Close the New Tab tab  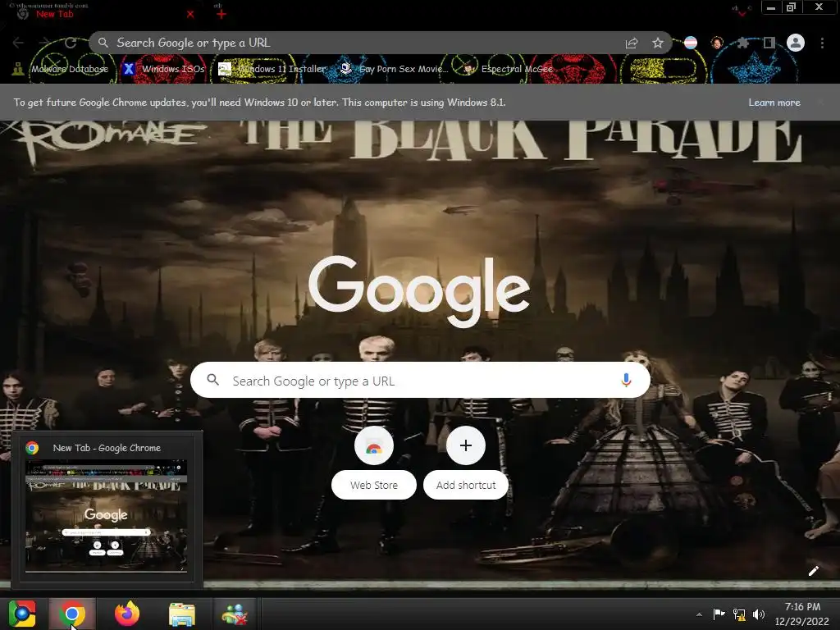point(190,15)
